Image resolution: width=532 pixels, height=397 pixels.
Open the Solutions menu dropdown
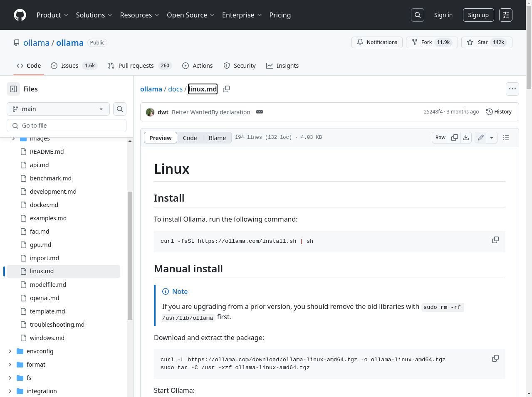[x=94, y=15]
